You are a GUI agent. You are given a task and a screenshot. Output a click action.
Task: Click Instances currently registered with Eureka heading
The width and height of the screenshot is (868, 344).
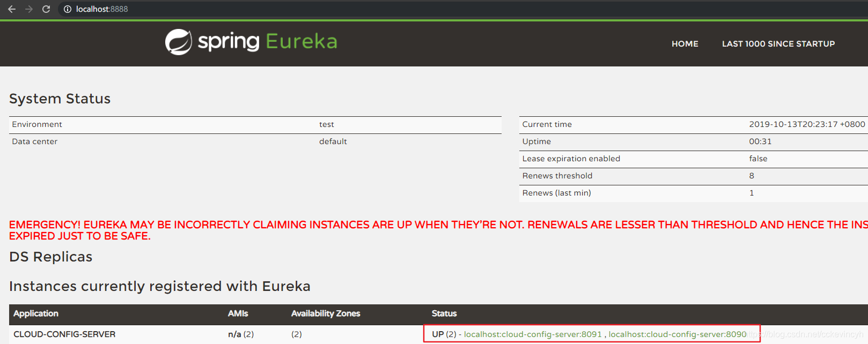(x=160, y=286)
